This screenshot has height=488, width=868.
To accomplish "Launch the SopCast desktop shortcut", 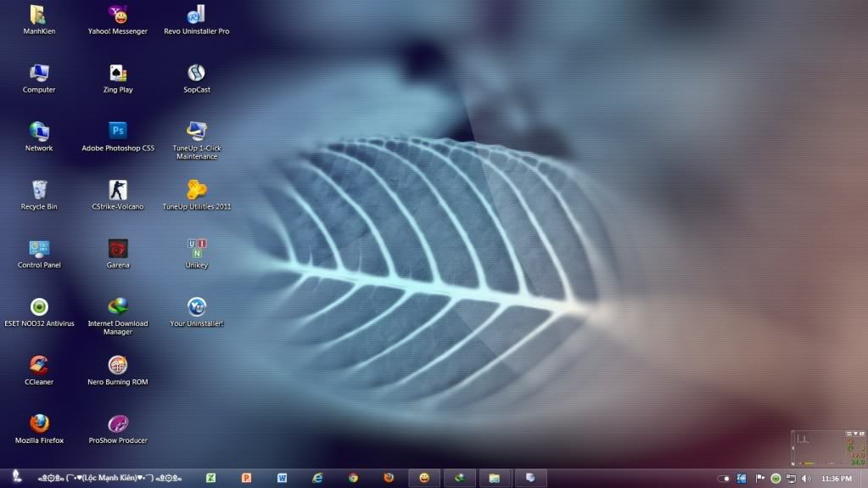I will pyautogui.click(x=197, y=78).
